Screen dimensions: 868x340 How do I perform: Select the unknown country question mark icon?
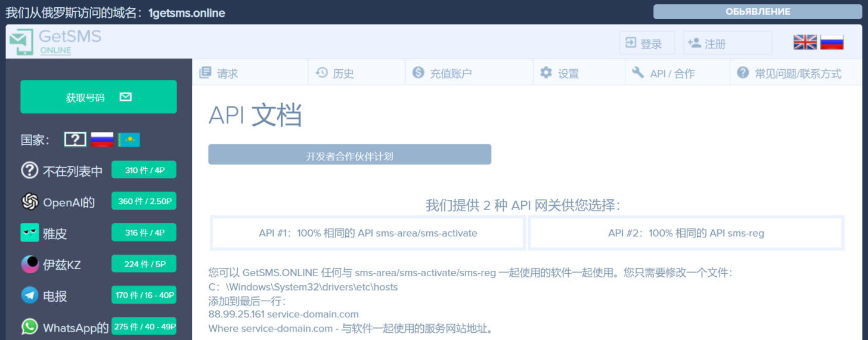pos(75,140)
